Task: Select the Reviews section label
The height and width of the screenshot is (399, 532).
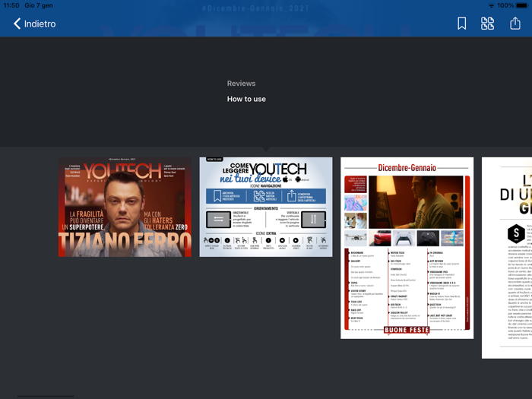Action: [241, 84]
